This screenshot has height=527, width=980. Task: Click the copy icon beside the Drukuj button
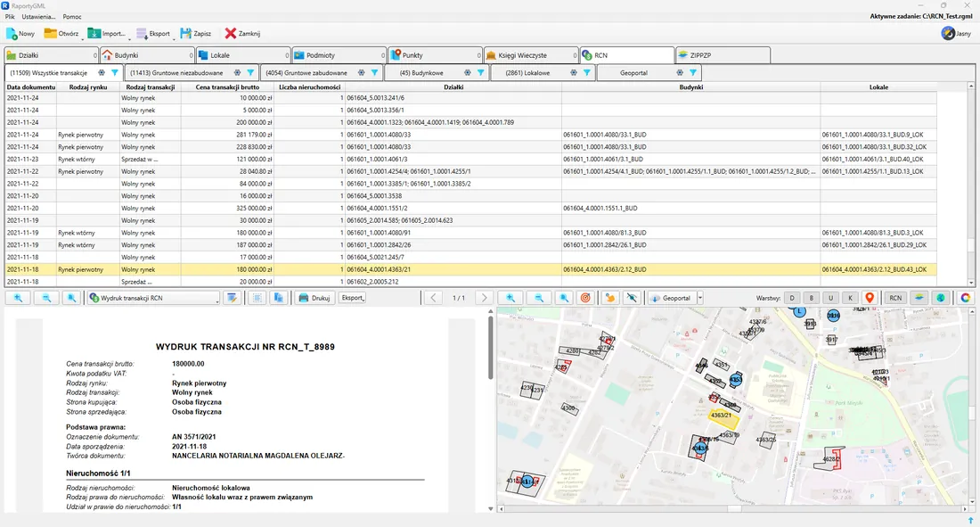click(278, 298)
